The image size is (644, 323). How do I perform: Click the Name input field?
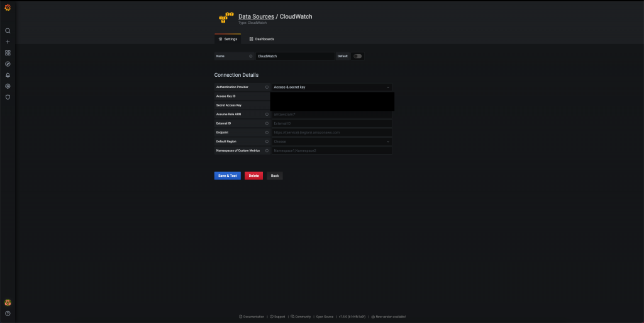coord(295,56)
